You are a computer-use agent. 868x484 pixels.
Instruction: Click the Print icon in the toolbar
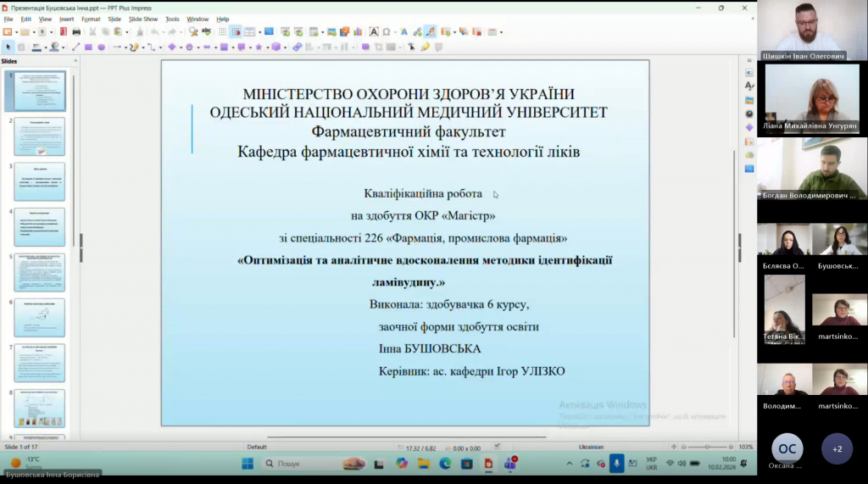click(76, 32)
